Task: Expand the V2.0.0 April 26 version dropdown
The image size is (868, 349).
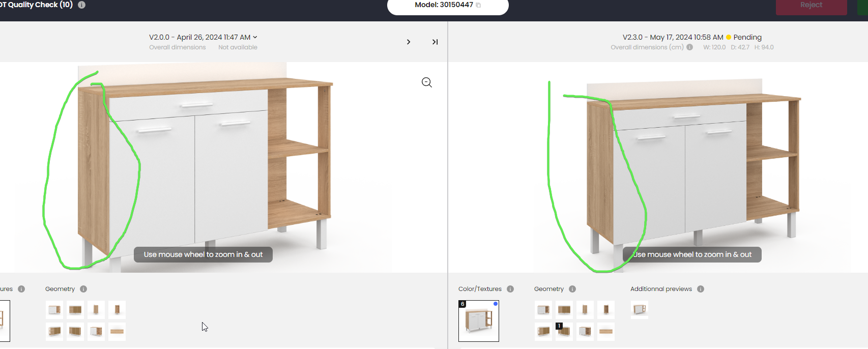Action: 203,37
